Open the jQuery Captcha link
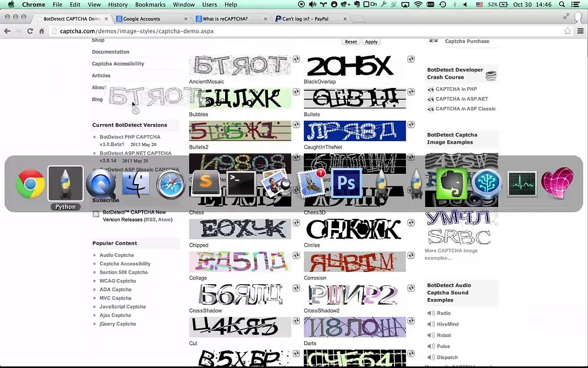This screenshot has height=368, width=588. [x=118, y=324]
